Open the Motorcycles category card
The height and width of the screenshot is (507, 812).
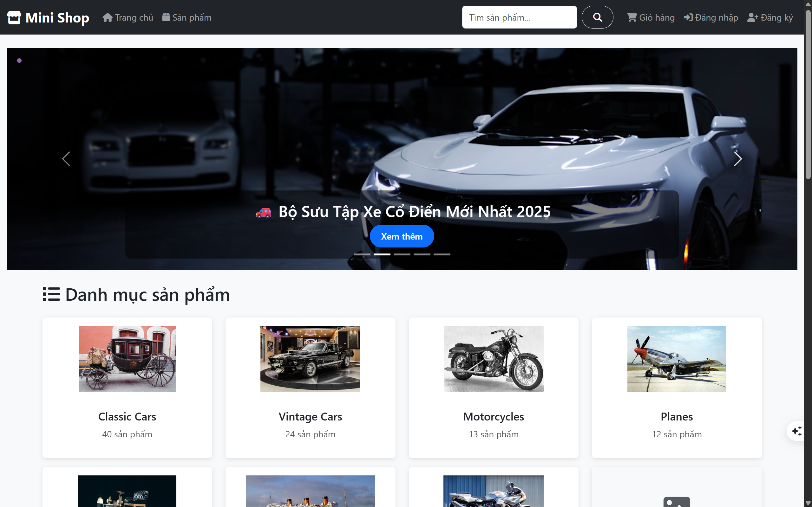point(493,387)
